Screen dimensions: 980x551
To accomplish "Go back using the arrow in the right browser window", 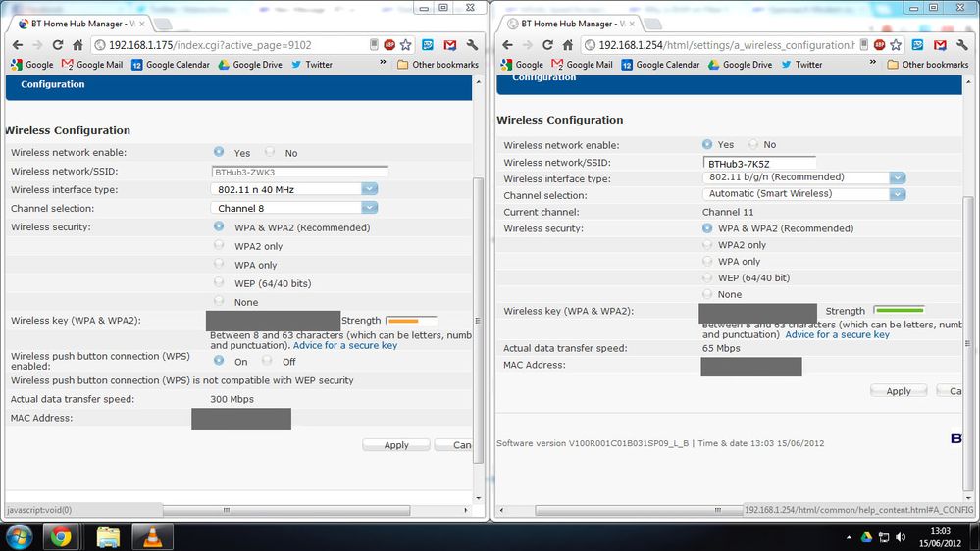I will [507, 45].
